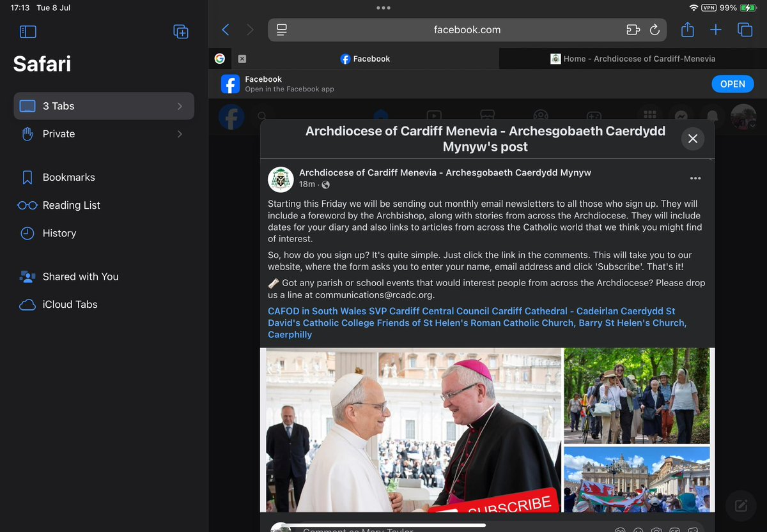Click the 18m post timestamp
767x532 pixels.
point(307,185)
